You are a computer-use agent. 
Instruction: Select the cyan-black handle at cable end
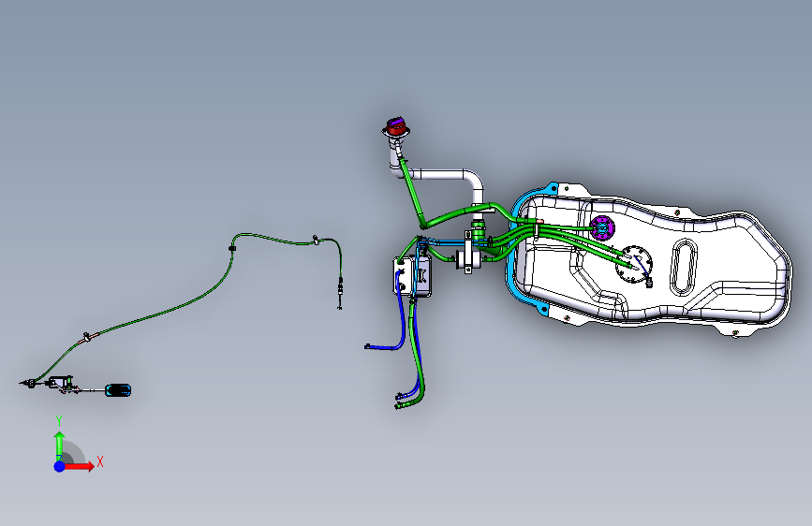tap(118, 390)
